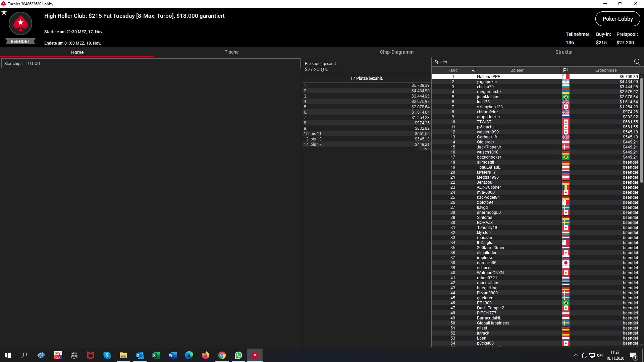The image size is (644, 362).
Task: Open Sky Go app in taskbar
Action: tap(58, 355)
